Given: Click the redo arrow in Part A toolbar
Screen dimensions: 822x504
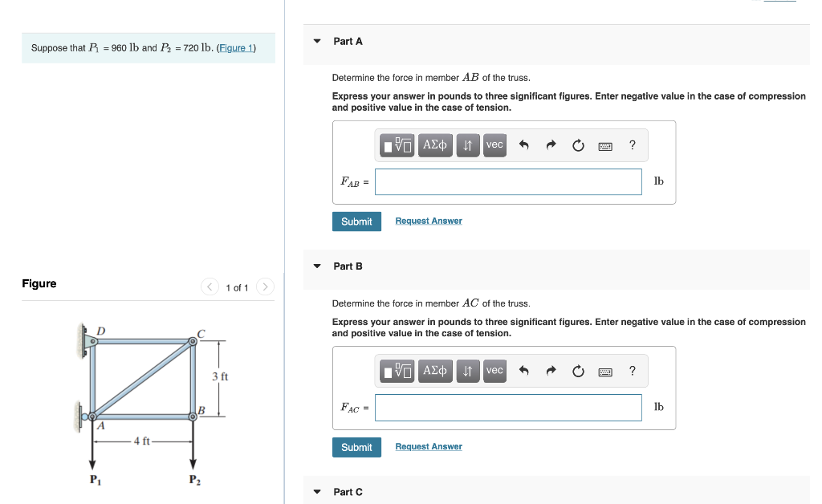Looking at the screenshot, I should (551, 145).
